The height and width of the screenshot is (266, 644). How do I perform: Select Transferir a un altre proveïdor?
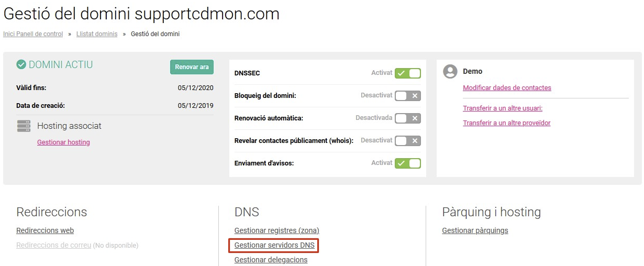pos(506,123)
